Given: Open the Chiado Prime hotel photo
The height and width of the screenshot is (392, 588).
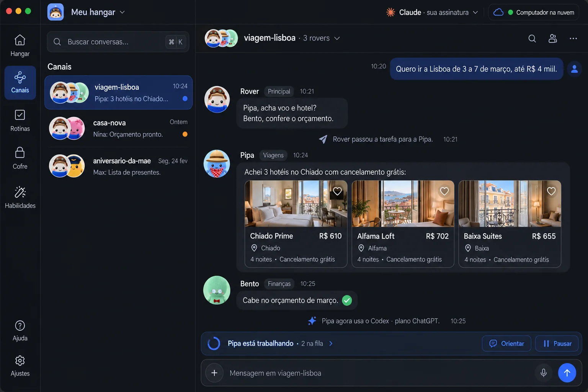Looking at the screenshot, I should (296, 204).
